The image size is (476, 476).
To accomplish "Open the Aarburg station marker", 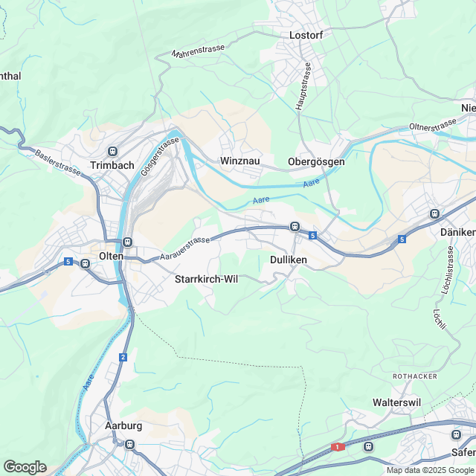I will point(129,445).
